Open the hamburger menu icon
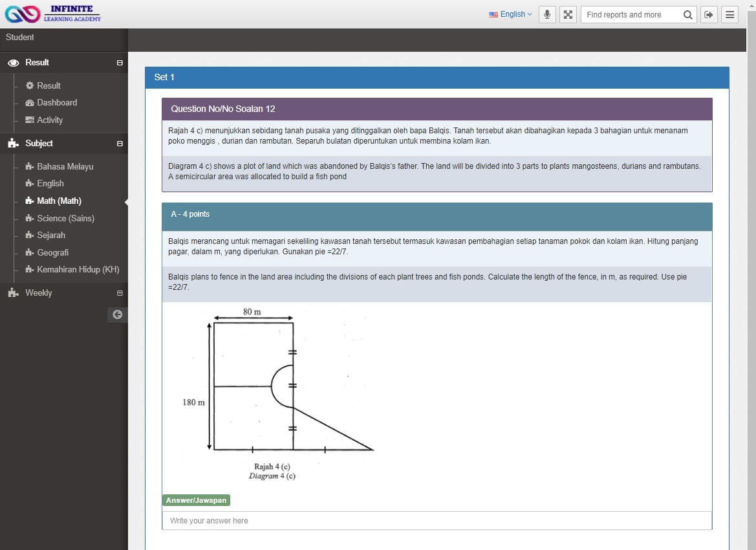Screen dimensions: 756x550 point(730,14)
